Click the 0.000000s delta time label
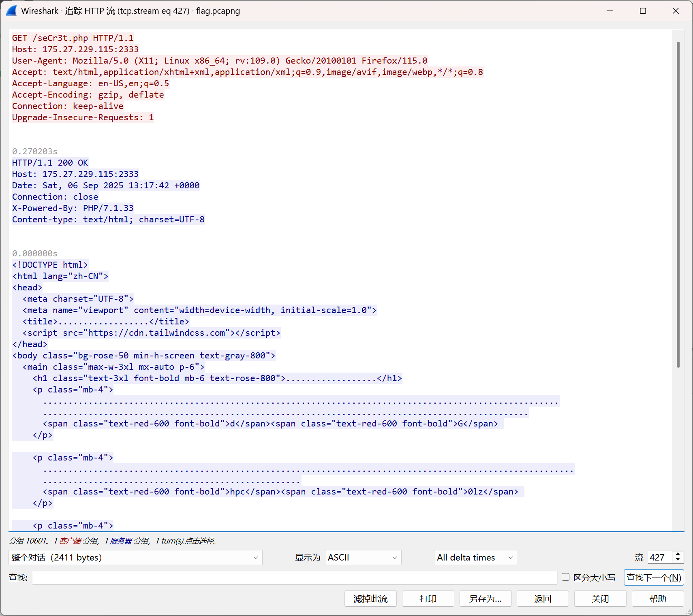The image size is (693, 616). (x=35, y=254)
